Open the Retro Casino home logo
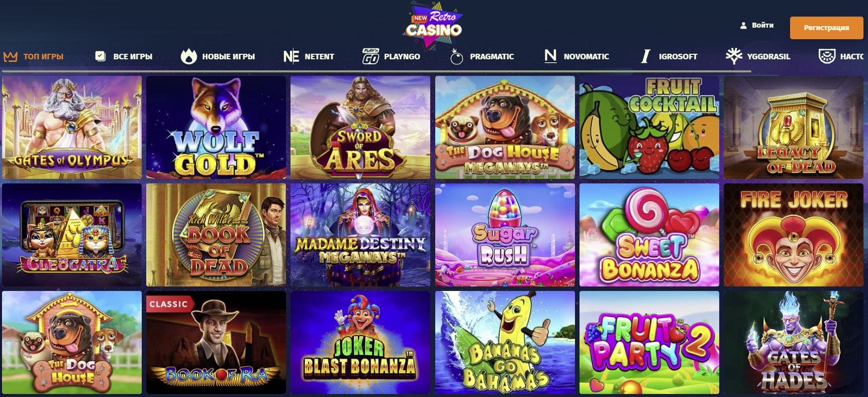The height and width of the screenshot is (397, 868). tap(433, 25)
